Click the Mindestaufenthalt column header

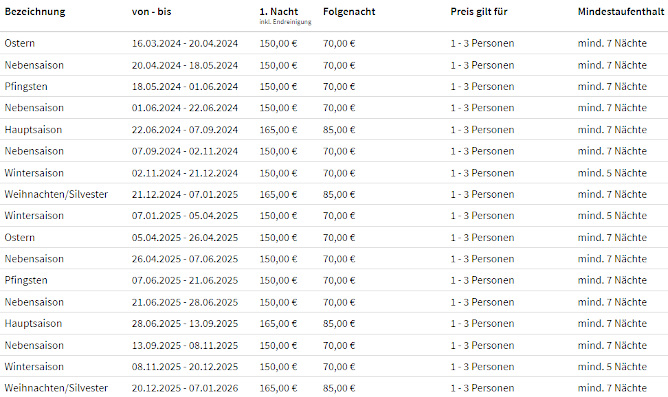coord(621,12)
